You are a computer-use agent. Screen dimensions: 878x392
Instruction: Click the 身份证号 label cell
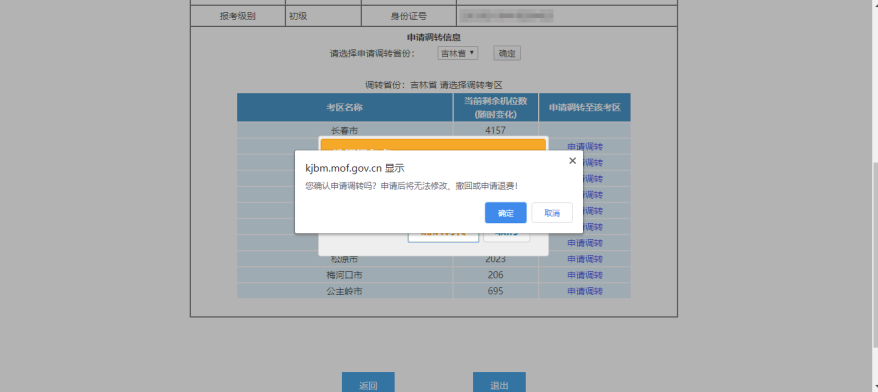[409, 16]
